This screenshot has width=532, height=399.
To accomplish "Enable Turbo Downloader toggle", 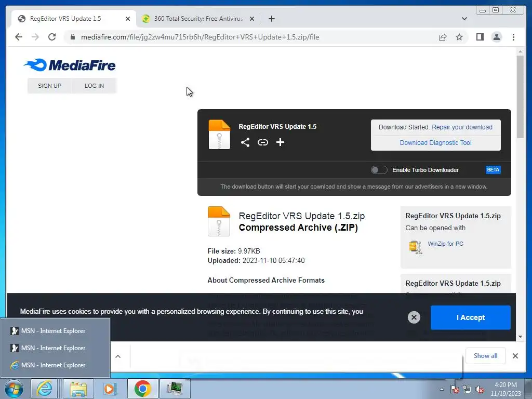I will point(379,170).
